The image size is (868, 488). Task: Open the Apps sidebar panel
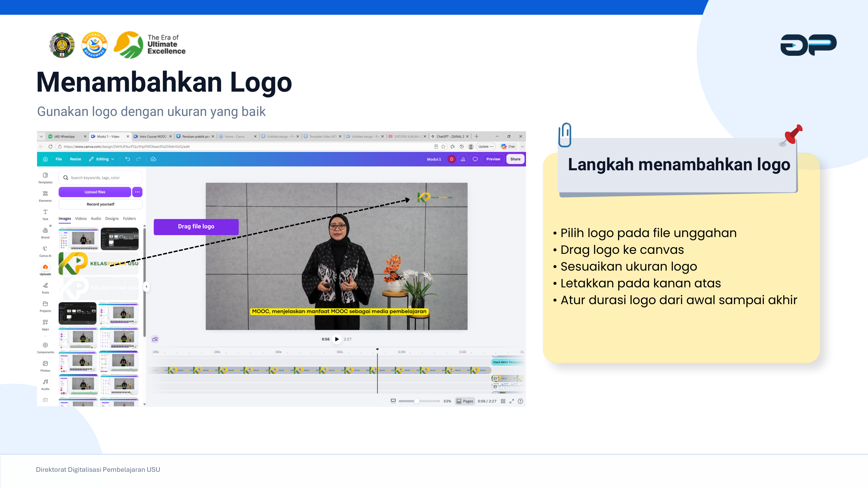pyautogui.click(x=45, y=325)
